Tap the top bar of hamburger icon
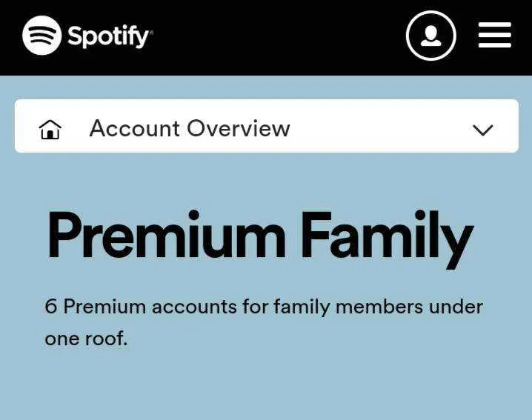This screenshot has height=420, width=532. 495,24
